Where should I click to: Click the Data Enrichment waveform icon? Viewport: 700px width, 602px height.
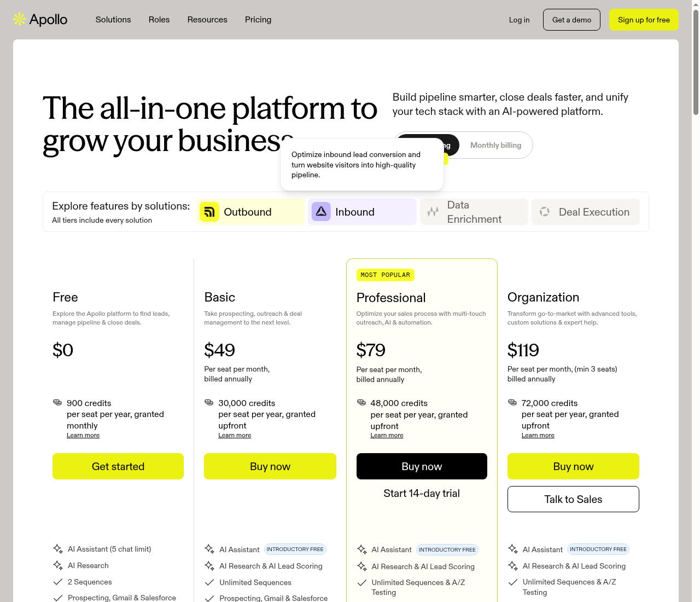point(433,212)
